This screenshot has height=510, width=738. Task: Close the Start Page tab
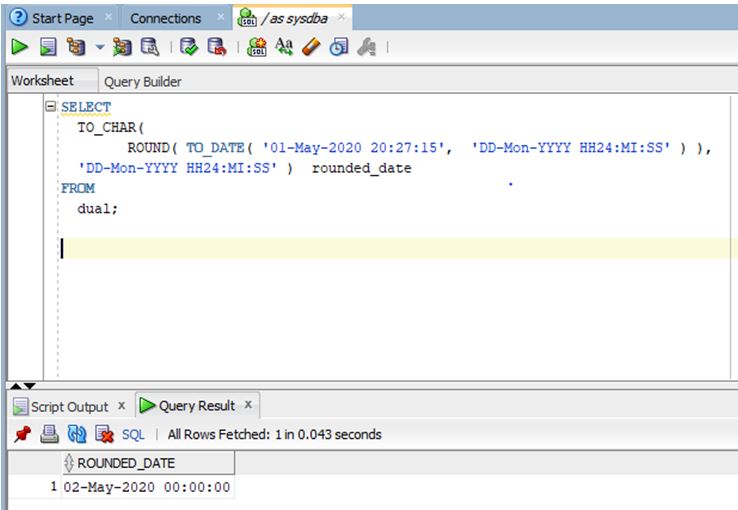pyautogui.click(x=108, y=17)
